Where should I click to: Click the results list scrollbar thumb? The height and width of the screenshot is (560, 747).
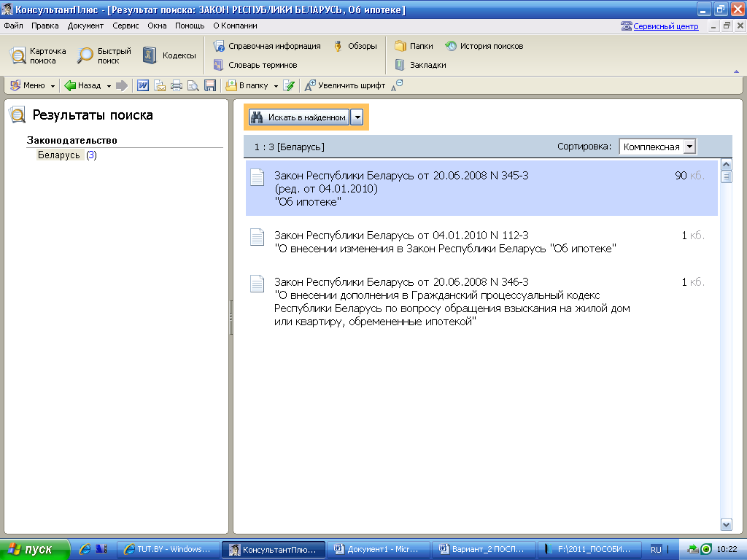[x=726, y=177]
